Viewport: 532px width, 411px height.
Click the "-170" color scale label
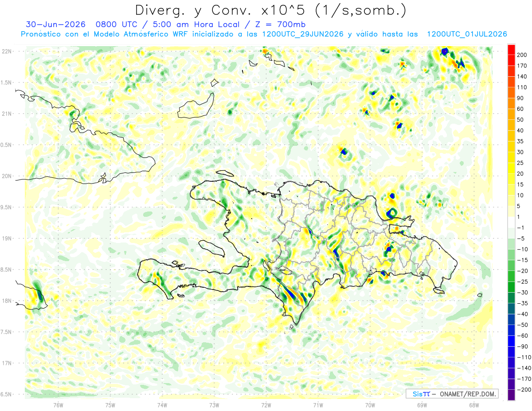pyautogui.click(x=525, y=379)
